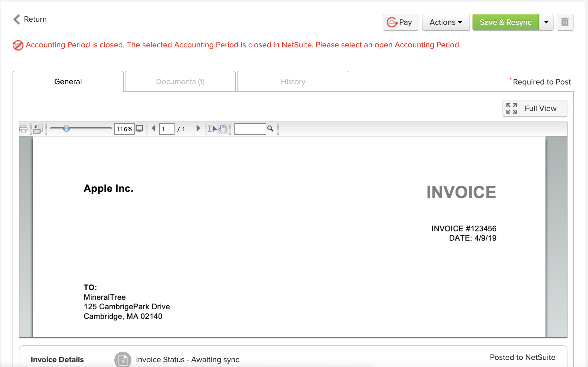The width and height of the screenshot is (588, 367).
Task: Click the Return link text
Action: point(35,19)
